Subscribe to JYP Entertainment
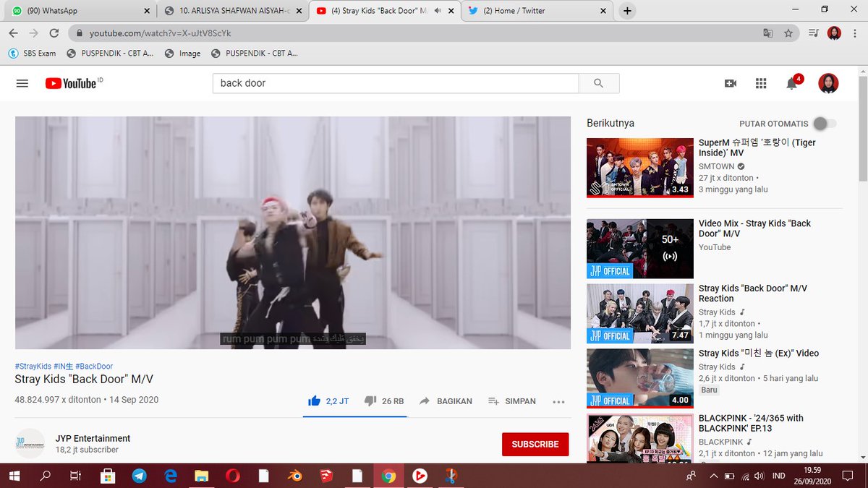 (535, 444)
